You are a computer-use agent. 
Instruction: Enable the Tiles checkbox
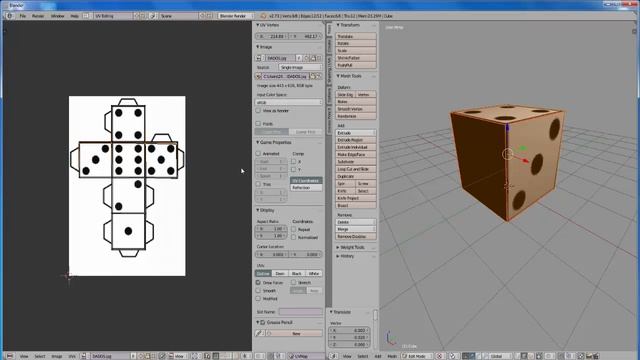point(258,184)
